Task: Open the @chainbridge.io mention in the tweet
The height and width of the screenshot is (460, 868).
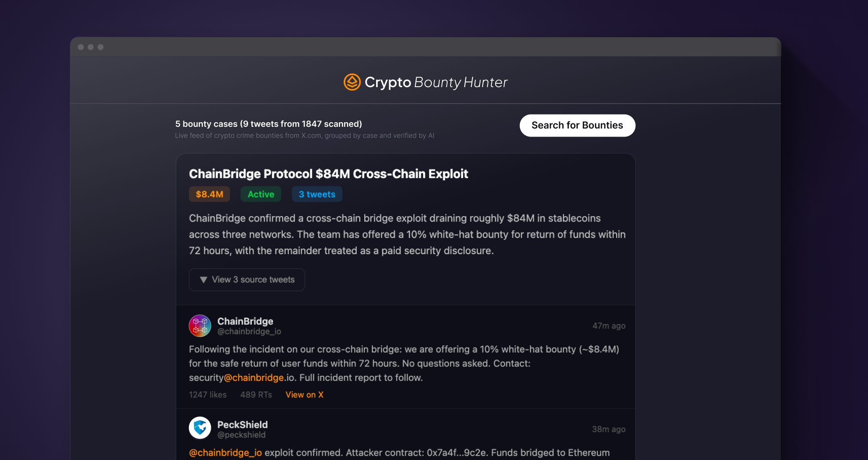Action: (x=254, y=378)
